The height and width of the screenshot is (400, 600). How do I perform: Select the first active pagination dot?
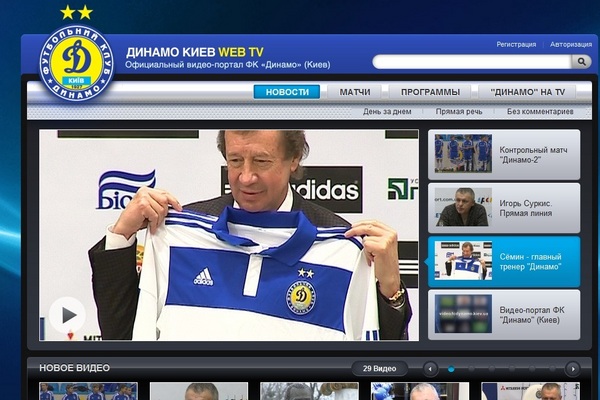[x=451, y=369]
